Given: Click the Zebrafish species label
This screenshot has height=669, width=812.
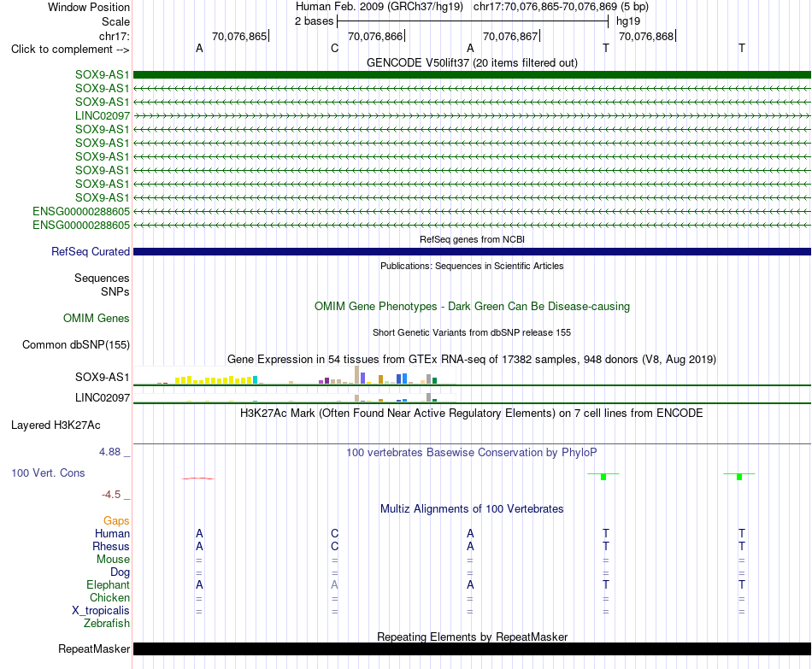Looking at the screenshot, I should (107, 623).
